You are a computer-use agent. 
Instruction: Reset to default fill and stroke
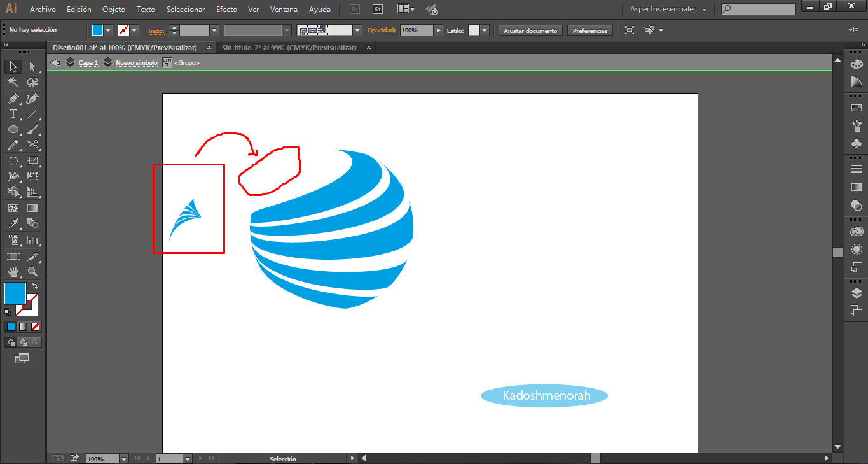(x=8, y=312)
